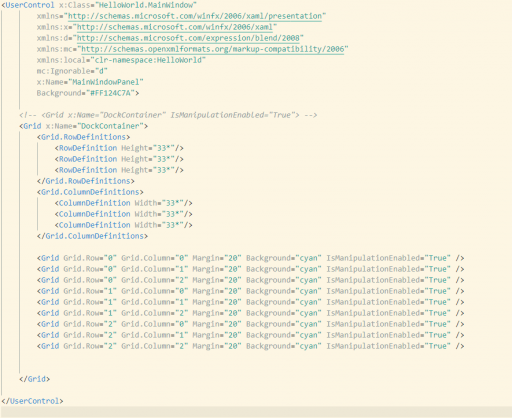The height and width of the screenshot is (418, 512).
Task: Click the closing /Grid.RowDefinitions tag
Action: 86,181
